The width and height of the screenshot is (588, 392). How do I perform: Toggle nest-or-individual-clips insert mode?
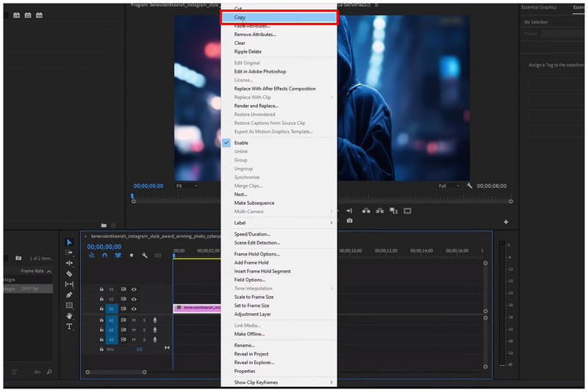(x=91, y=255)
